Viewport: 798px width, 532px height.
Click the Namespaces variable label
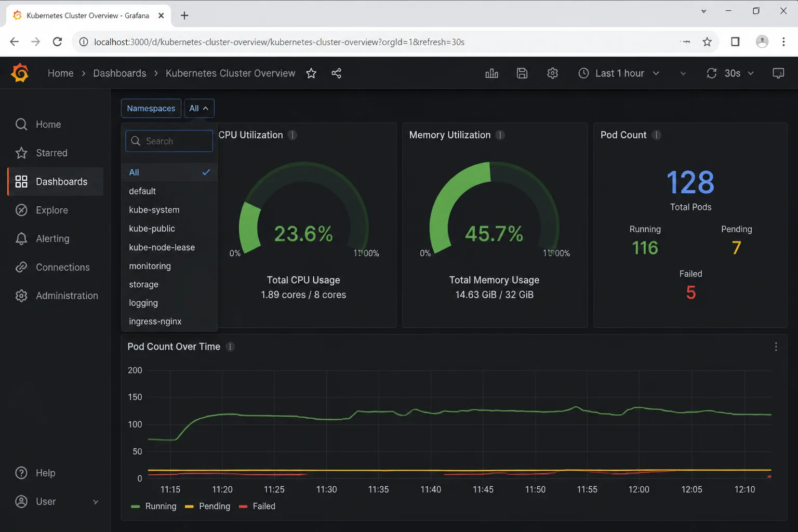(x=151, y=108)
